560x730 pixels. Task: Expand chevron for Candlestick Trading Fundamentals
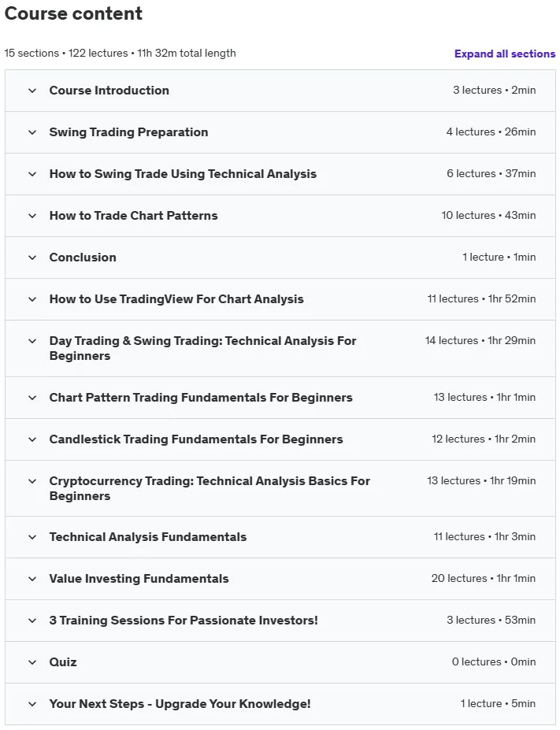point(32,439)
